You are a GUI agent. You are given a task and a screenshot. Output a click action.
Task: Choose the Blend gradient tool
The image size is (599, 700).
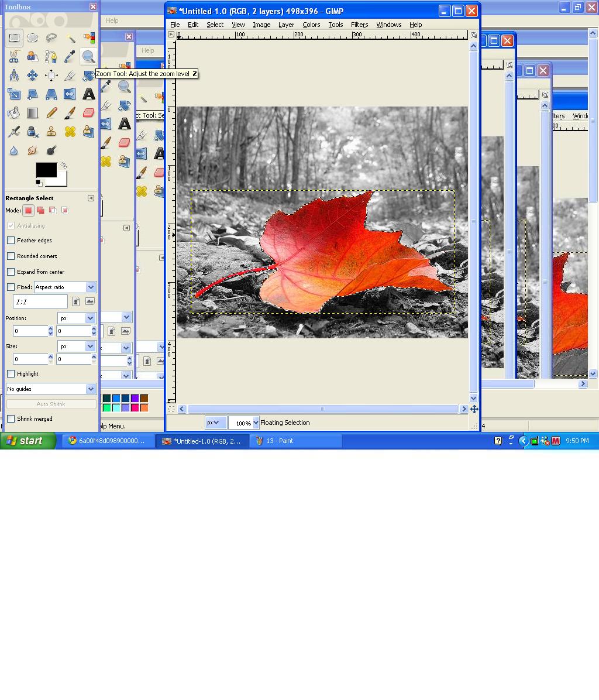point(33,113)
